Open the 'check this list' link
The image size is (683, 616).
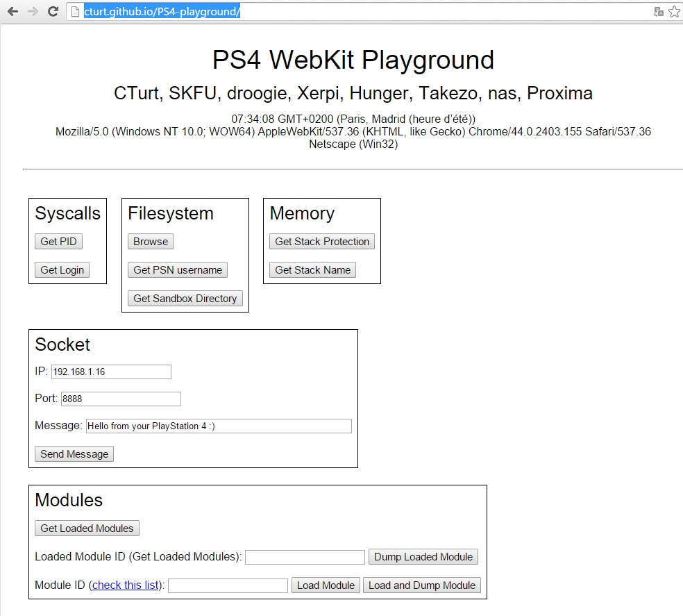[x=126, y=585]
